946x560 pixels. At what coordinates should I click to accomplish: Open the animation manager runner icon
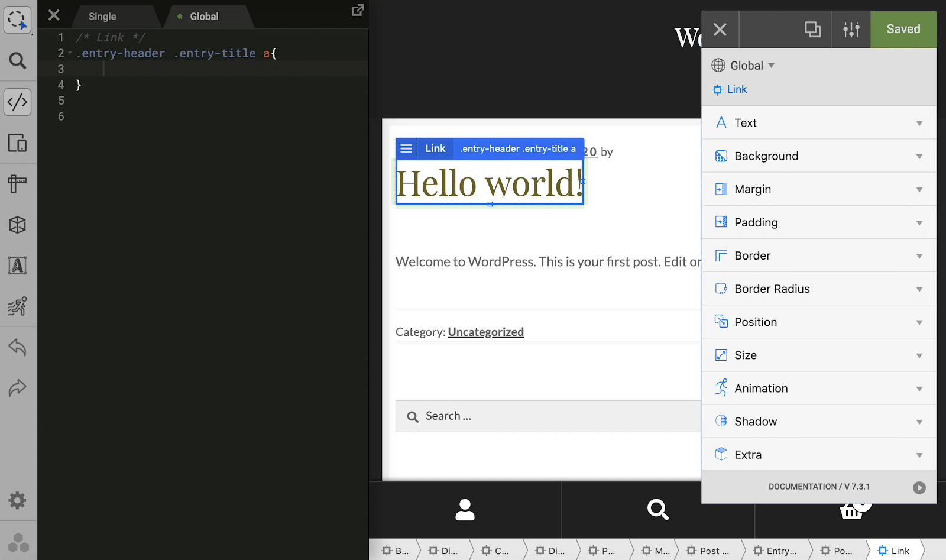coord(18,306)
